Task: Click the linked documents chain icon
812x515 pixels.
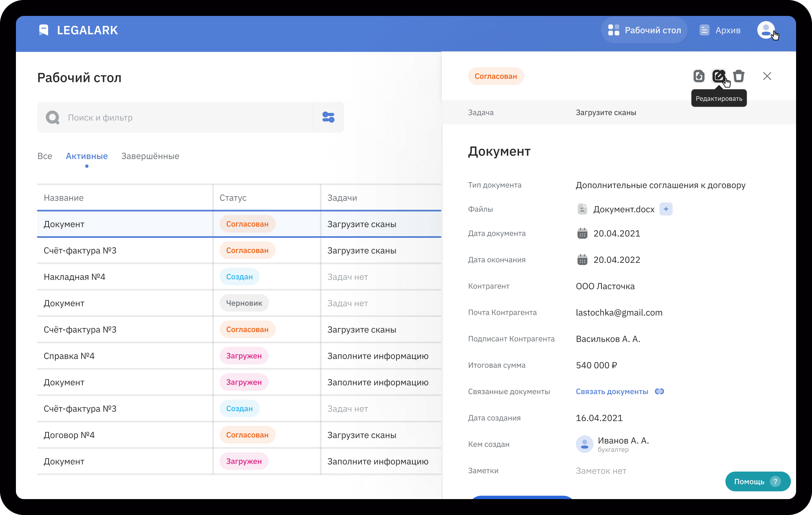Action: click(660, 392)
